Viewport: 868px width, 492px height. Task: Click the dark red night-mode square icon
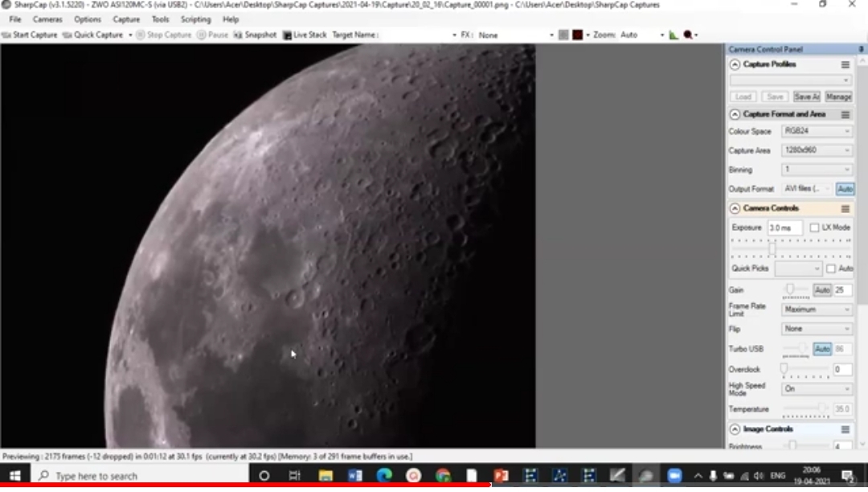coord(578,35)
